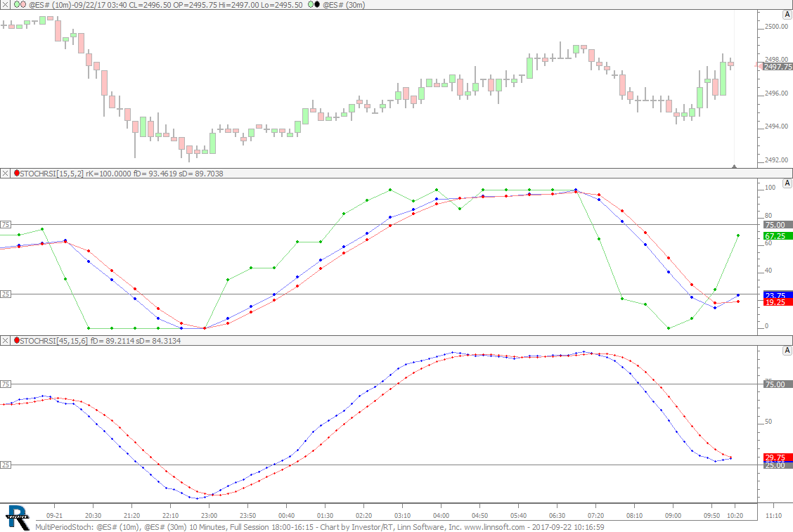The width and height of the screenshot is (793, 532).
Task: Click the 2500.00 price scale label
Action: (x=776, y=26)
